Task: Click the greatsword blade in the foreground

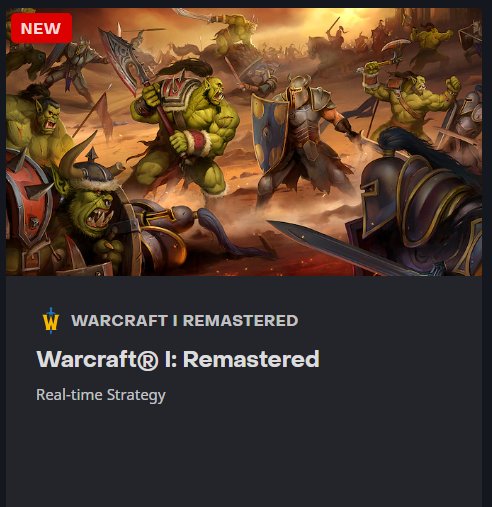Action: tap(337, 247)
